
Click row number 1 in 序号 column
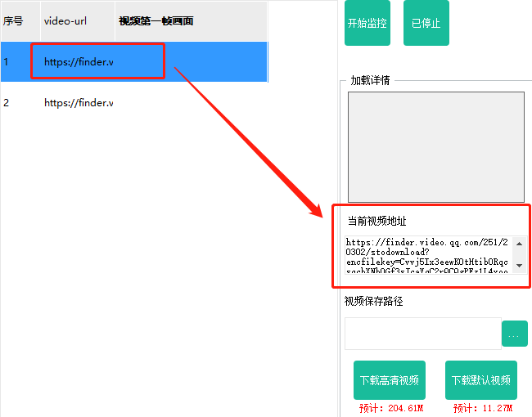(x=18, y=61)
